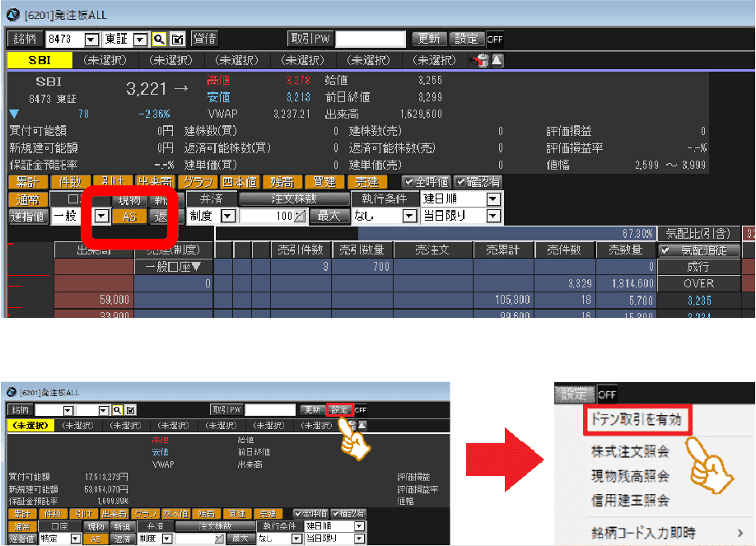
Task: Expand the 銘柄コード入力即時 submenu arrow
Action: [740, 533]
